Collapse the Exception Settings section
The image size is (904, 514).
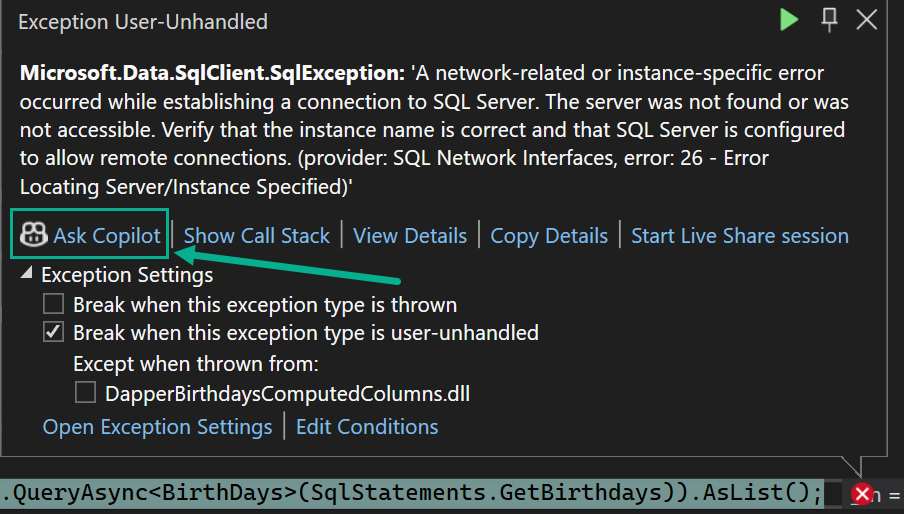[x=27, y=273]
